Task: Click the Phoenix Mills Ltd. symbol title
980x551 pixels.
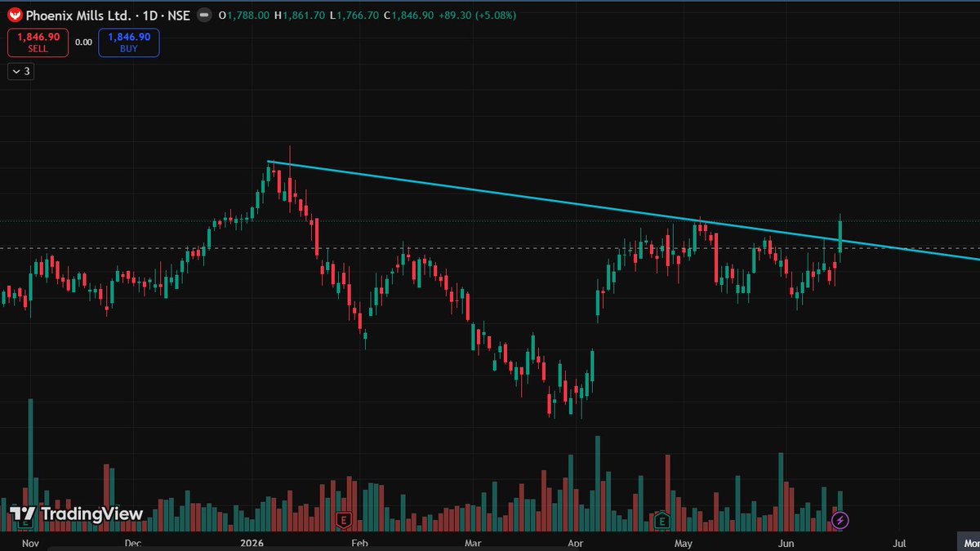Action: coord(78,16)
